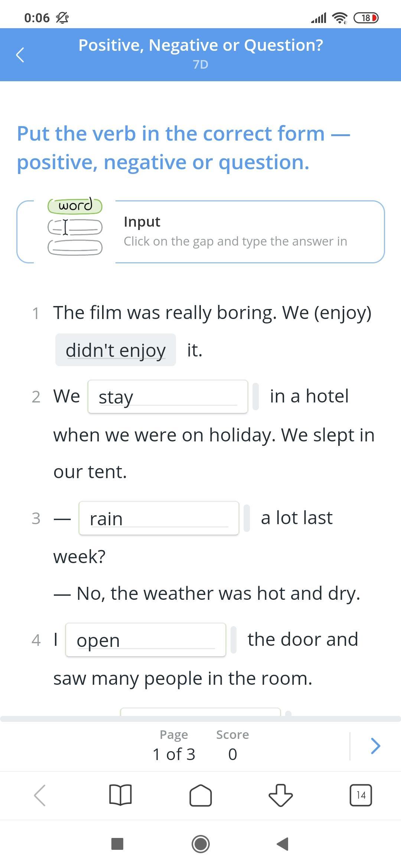The image size is (401, 868).
Task: Tap the 'Positive, Negative or Question?' title
Action: point(200,45)
